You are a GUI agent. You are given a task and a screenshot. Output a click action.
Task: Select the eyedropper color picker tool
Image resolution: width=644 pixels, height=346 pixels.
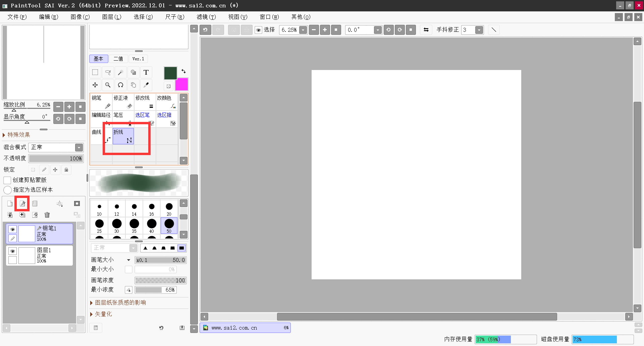point(146,85)
